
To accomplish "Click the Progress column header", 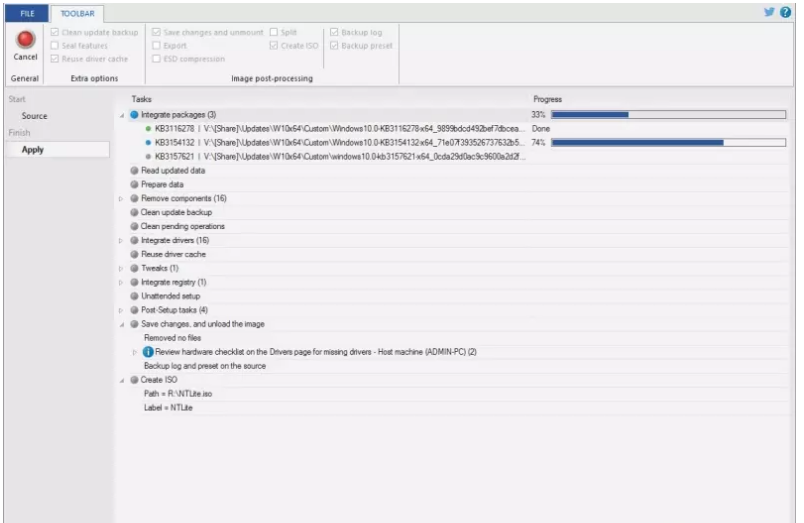I will coord(547,99).
